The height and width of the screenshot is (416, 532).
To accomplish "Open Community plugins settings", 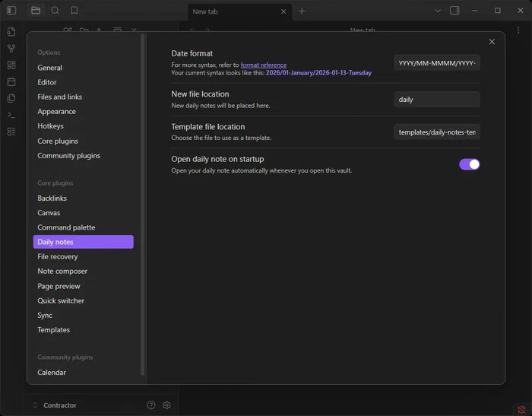I will [x=84, y=156].
